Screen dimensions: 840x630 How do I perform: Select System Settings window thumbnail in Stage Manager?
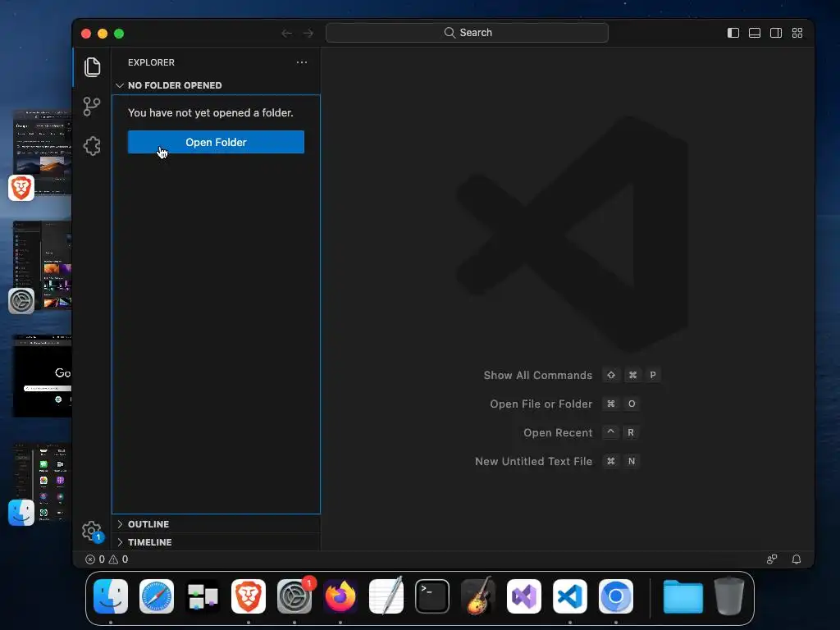click(42, 265)
